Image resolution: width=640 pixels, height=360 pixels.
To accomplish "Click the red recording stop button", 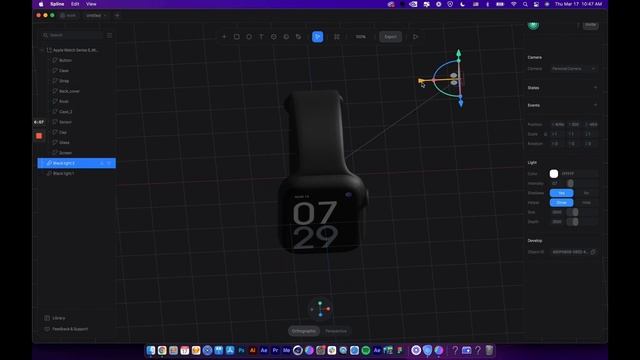I will click(x=39, y=136).
